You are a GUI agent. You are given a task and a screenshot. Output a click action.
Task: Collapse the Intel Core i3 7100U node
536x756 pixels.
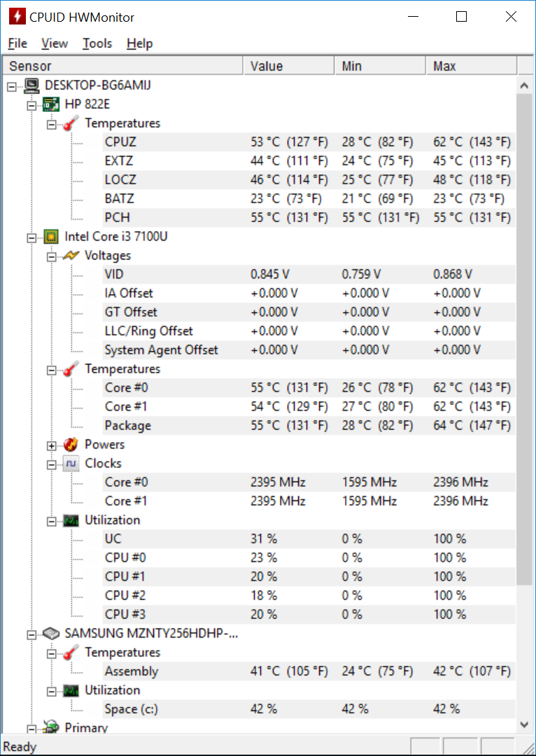pos(31,238)
